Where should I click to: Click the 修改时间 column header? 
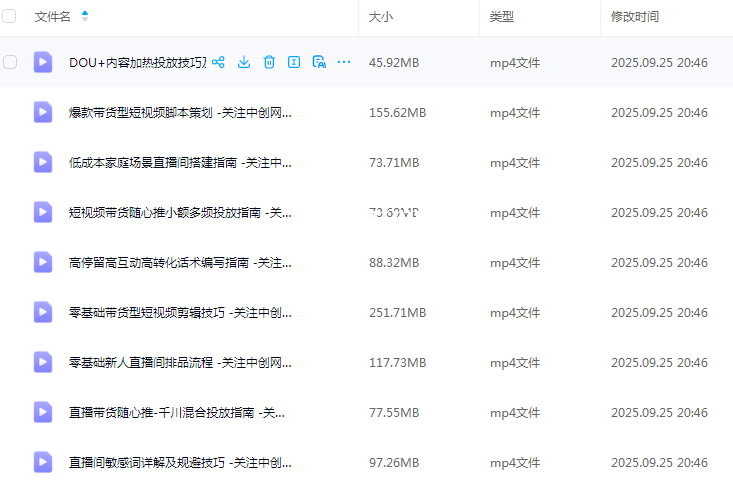635,17
